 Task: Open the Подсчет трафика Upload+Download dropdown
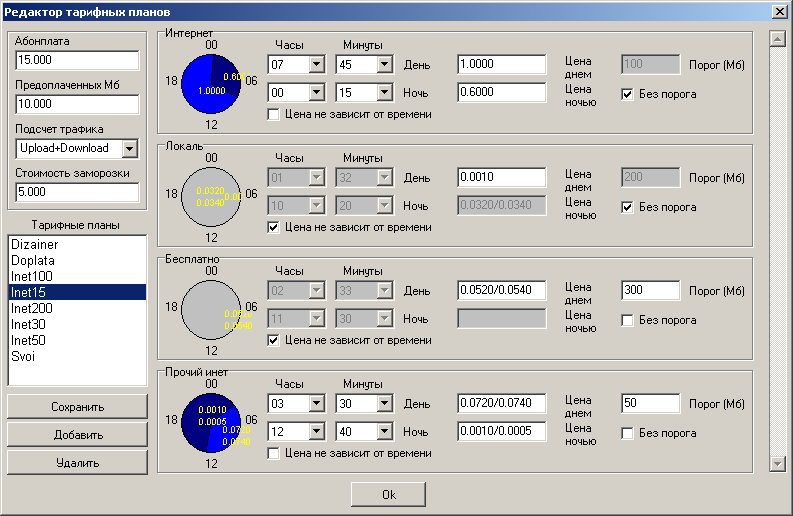(129, 148)
